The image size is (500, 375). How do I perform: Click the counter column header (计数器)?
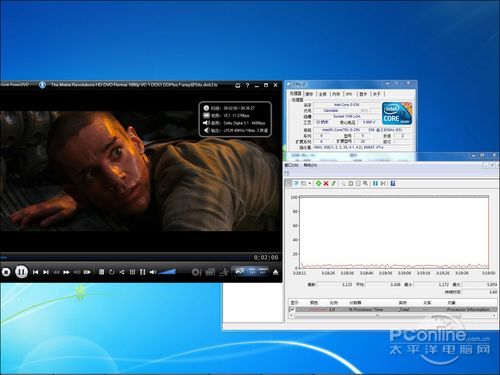pos(355,303)
